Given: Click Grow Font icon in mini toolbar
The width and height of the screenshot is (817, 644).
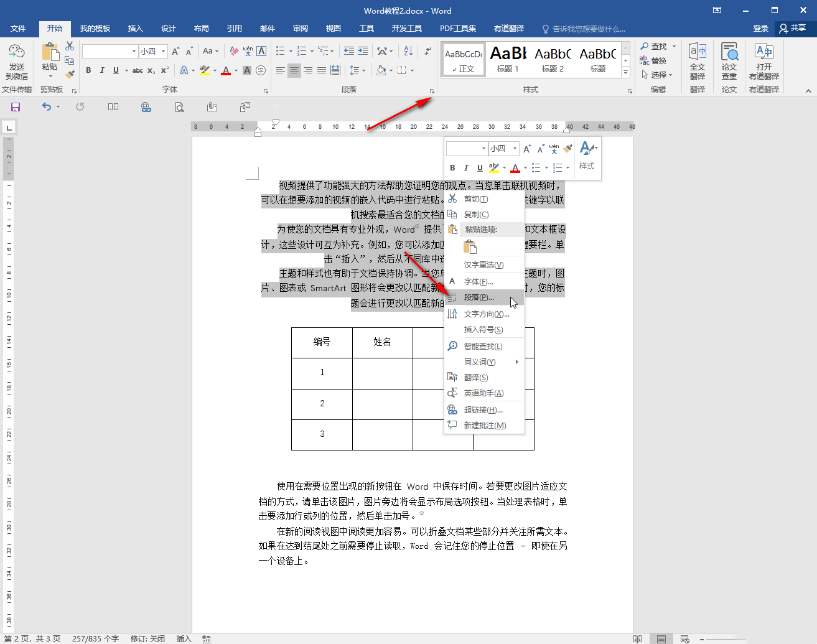Looking at the screenshot, I should 527,149.
